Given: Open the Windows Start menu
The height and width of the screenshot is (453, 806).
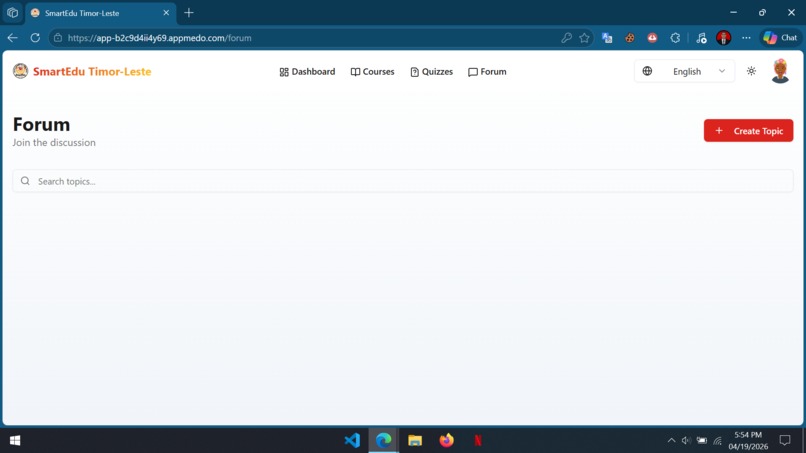Looking at the screenshot, I should [15, 440].
